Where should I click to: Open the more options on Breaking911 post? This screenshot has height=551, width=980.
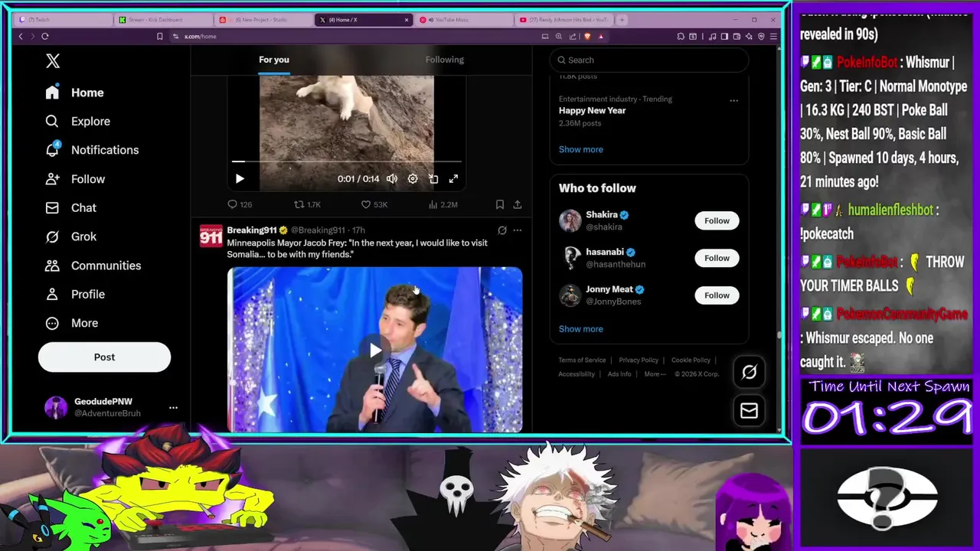click(518, 230)
